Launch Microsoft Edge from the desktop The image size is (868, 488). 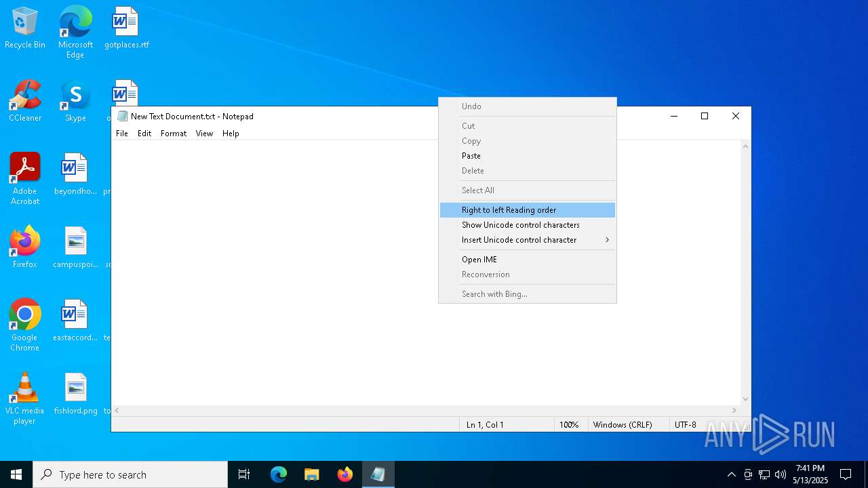coord(75,33)
